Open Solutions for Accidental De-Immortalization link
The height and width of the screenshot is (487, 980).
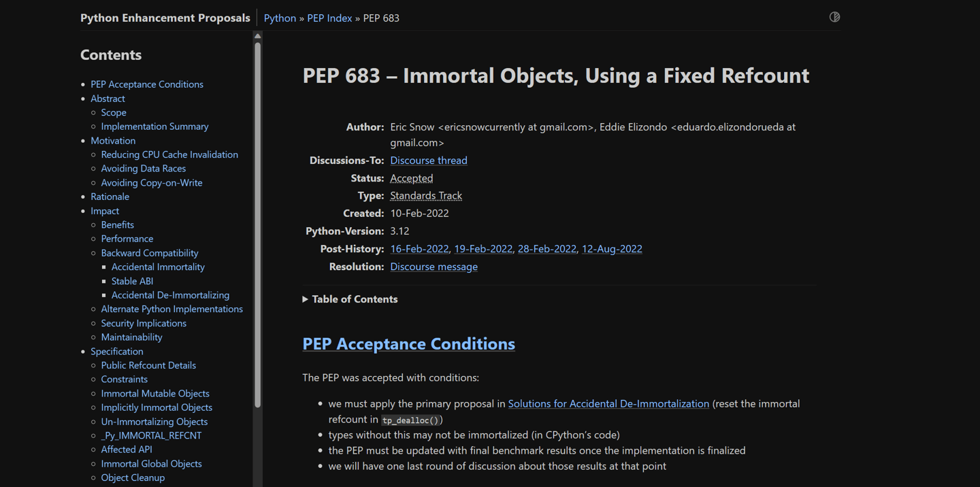(608, 403)
